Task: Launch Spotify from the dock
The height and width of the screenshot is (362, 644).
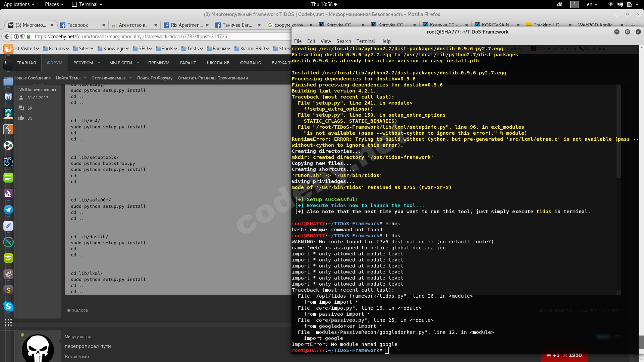Action: click(8, 258)
